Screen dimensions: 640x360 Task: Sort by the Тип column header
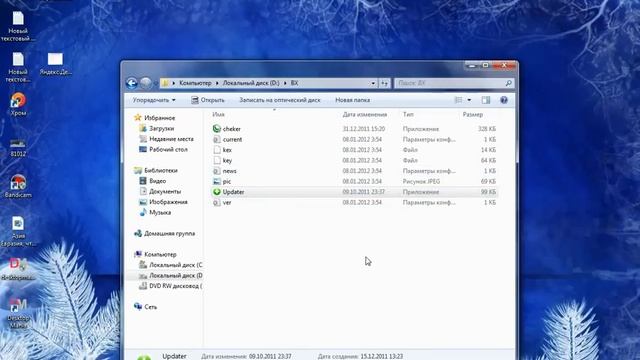click(408, 115)
